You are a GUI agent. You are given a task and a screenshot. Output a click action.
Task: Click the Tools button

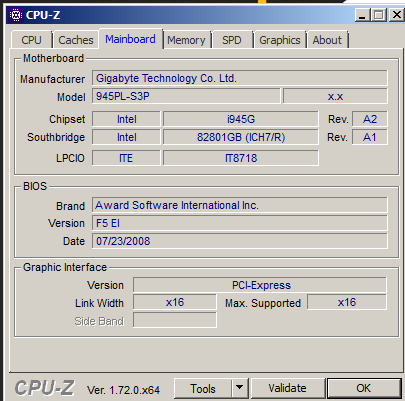click(x=203, y=388)
